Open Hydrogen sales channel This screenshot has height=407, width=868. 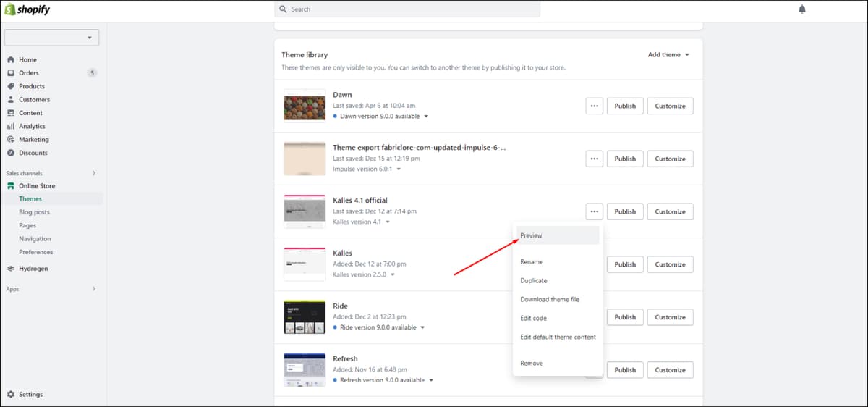point(33,269)
